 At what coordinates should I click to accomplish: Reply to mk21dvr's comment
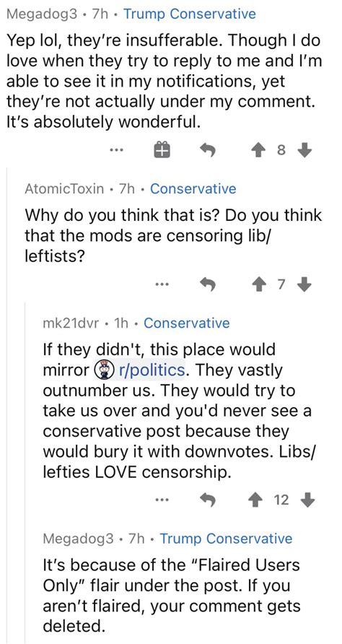(x=208, y=500)
